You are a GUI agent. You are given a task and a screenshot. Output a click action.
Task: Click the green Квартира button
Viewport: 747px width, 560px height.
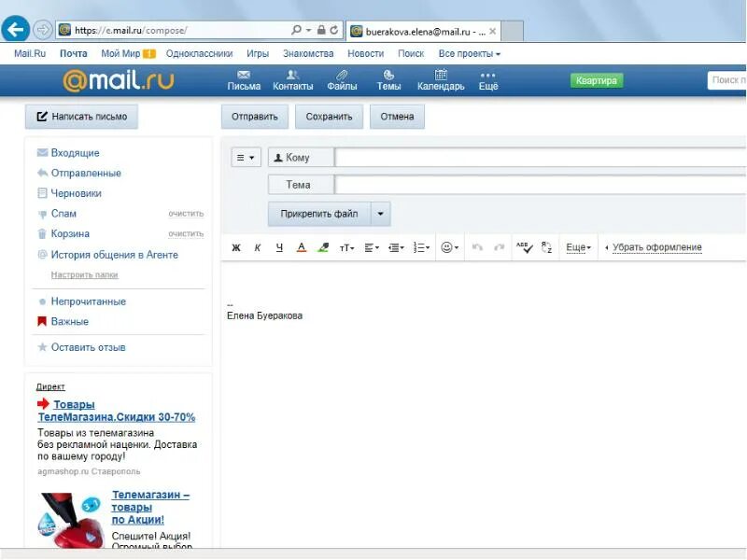point(597,80)
